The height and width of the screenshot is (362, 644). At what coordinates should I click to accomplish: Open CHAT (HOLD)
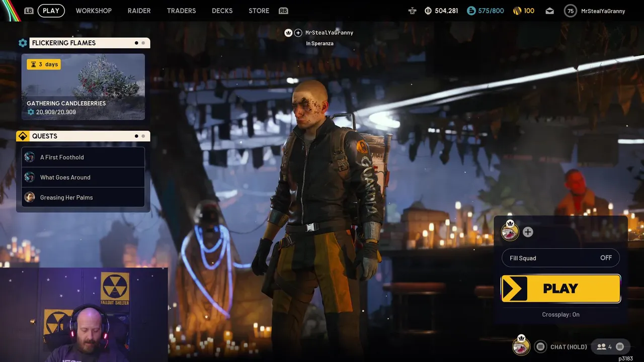[569, 347]
